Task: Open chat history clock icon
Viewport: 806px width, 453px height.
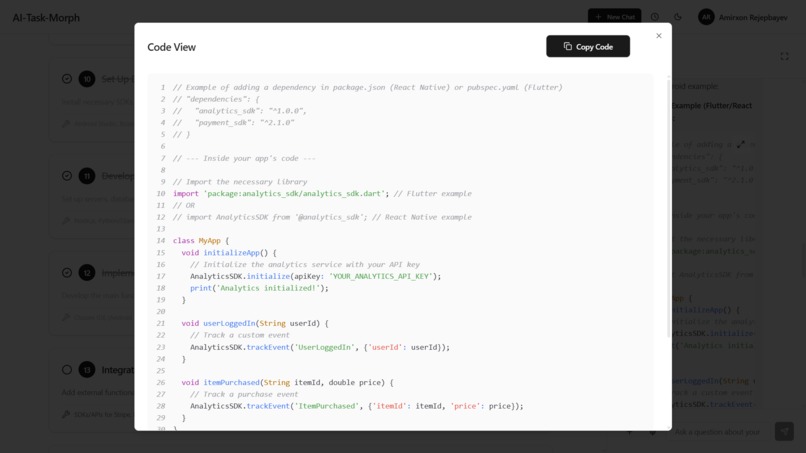Action: [654, 17]
